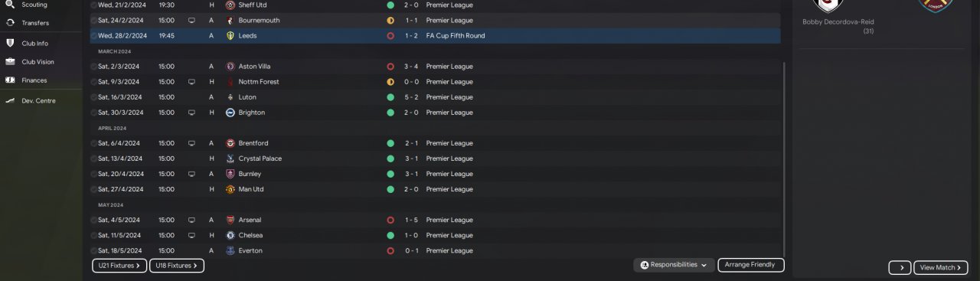Open the Transfers arrows icon
This screenshot has width=980, height=281.
pos(10,23)
